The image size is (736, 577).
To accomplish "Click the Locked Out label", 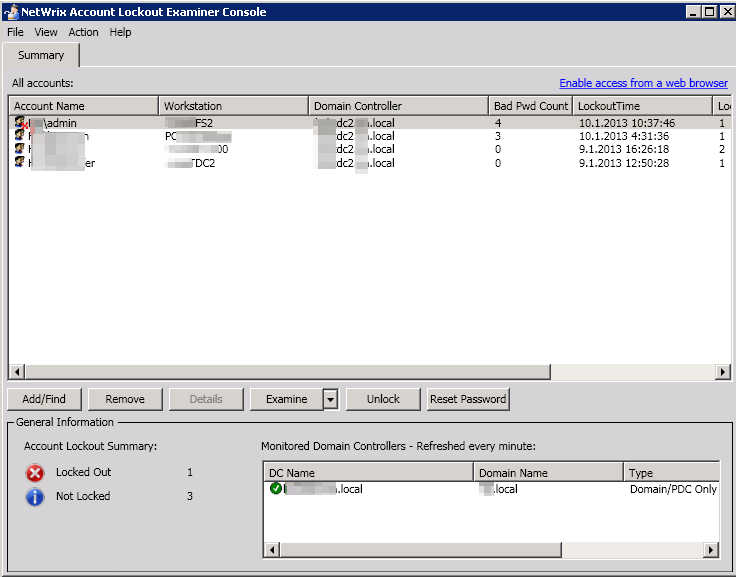I will pos(83,472).
